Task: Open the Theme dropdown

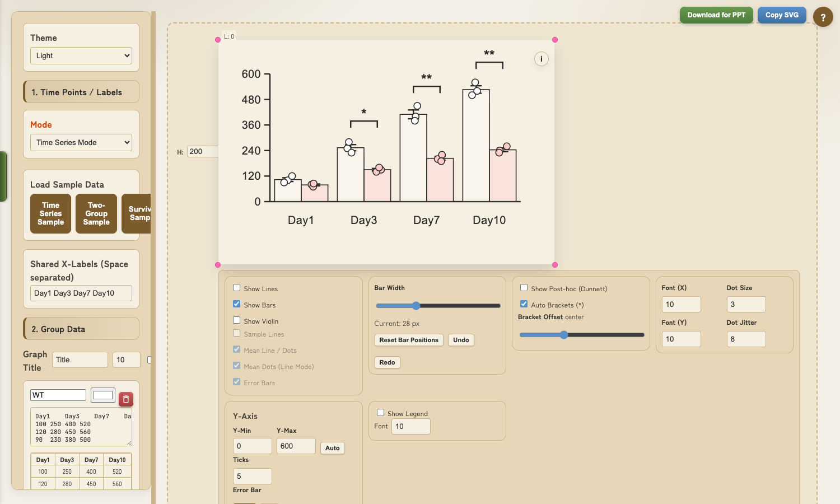Action: [81, 55]
